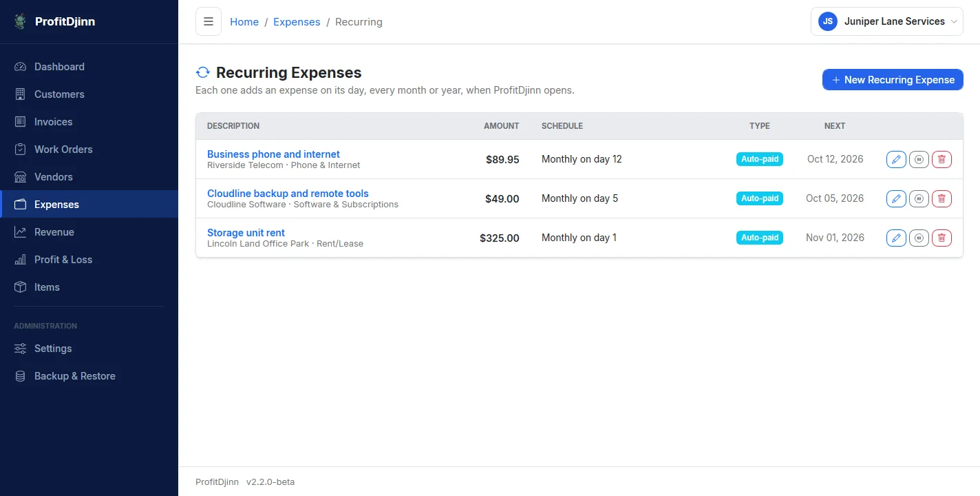The height and width of the screenshot is (496, 980).
Task: Click the Auto-paid badge for Cloudline backup
Action: [x=760, y=198]
